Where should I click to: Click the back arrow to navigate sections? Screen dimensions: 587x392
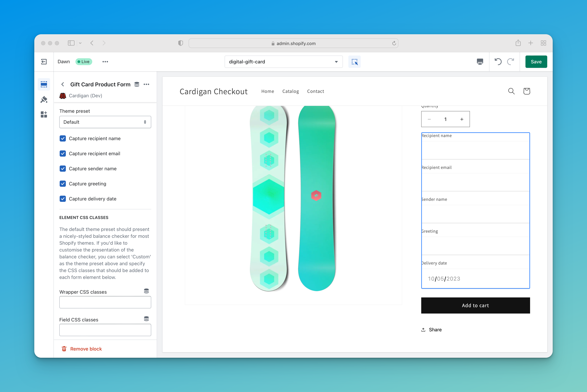(63, 84)
